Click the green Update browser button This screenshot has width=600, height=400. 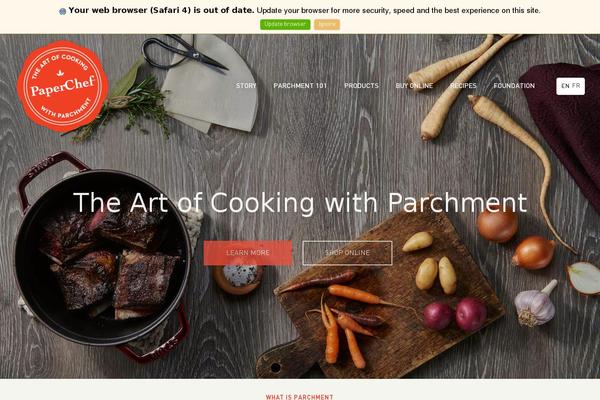point(285,24)
